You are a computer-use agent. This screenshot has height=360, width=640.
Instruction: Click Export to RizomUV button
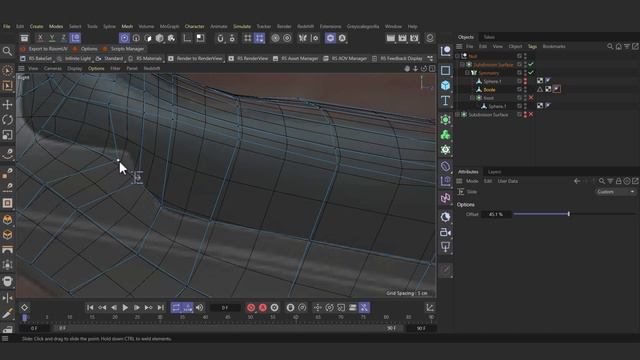pos(44,49)
